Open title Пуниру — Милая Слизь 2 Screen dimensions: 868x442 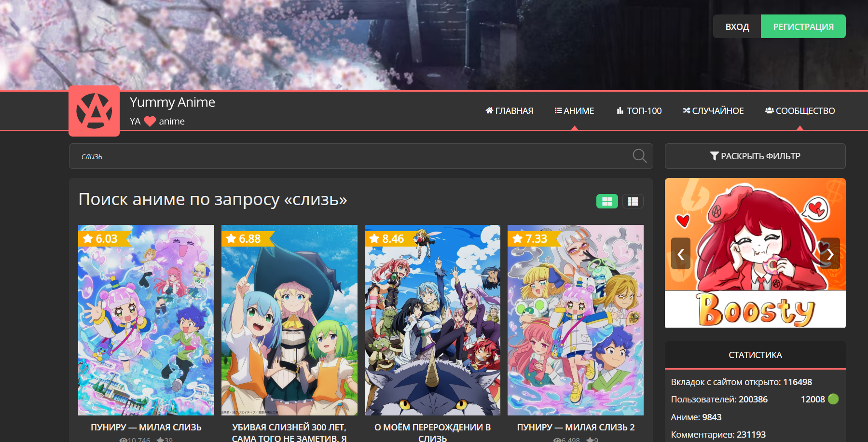point(576,428)
